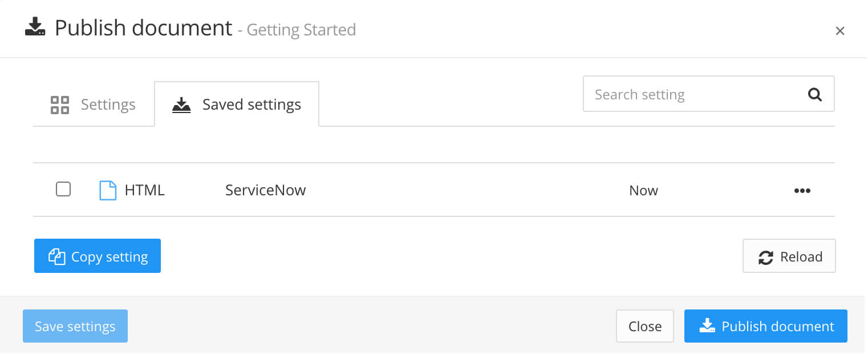
Task: Open the ellipsis options menu for ServiceNow setting
Action: (x=802, y=190)
